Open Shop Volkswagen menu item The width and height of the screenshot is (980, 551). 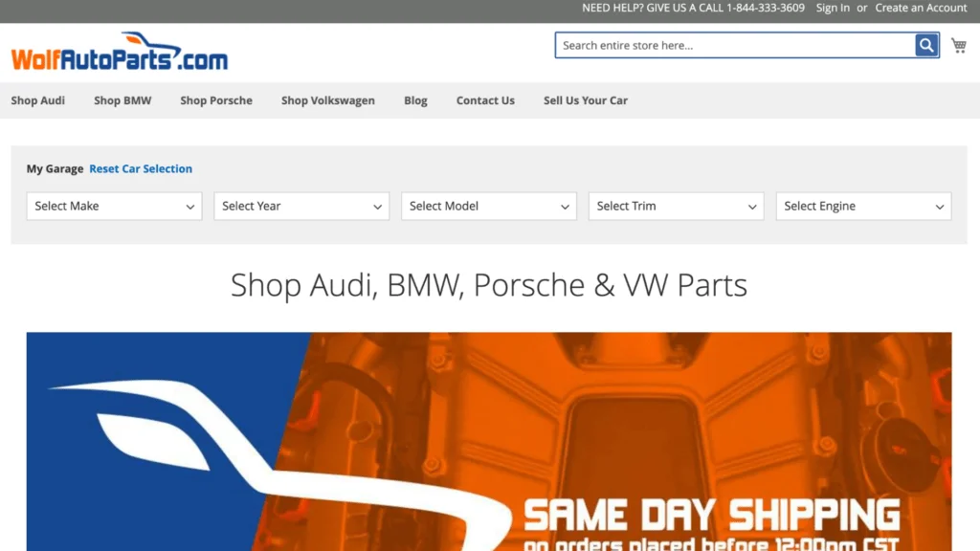coord(328,100)
